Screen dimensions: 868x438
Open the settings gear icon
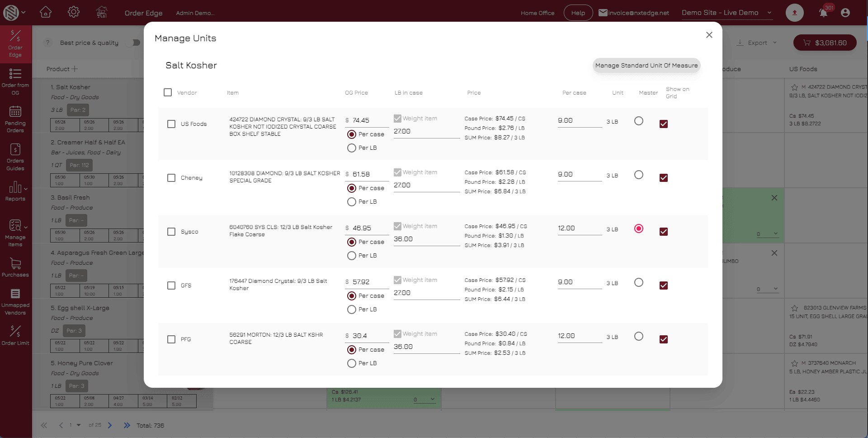point(74,12)
